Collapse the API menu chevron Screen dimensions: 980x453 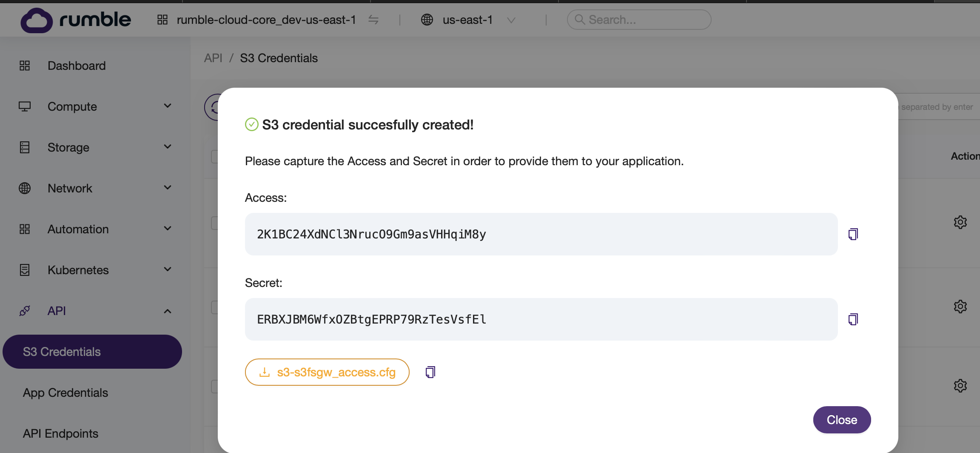pyautogui.click(x=168, y=311)
